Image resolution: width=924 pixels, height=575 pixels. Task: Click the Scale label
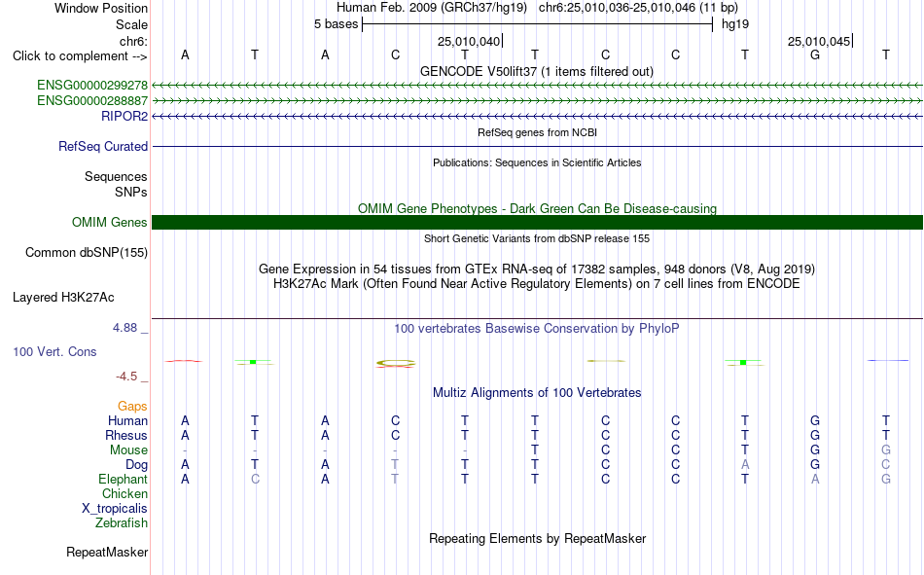coord(132,24)
